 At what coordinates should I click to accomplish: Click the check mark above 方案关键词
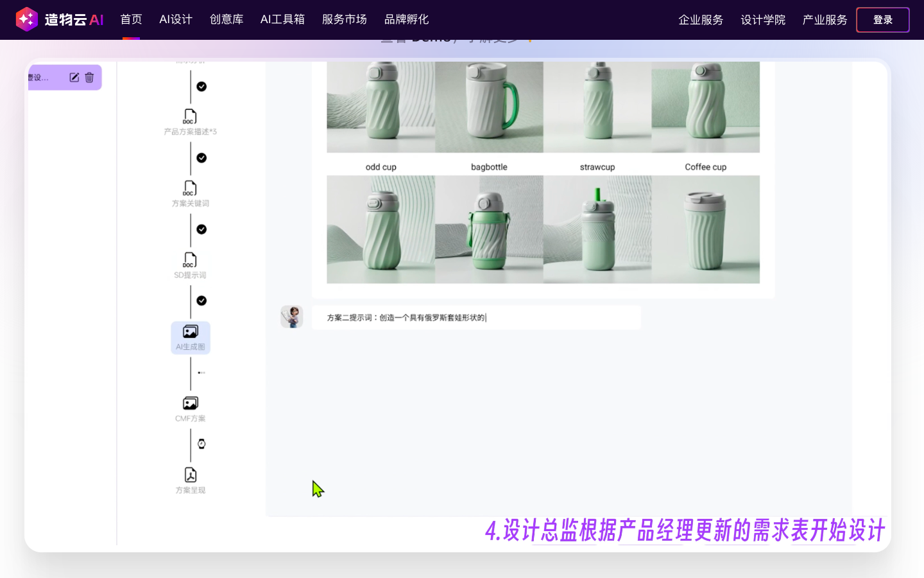pos(201,158)
